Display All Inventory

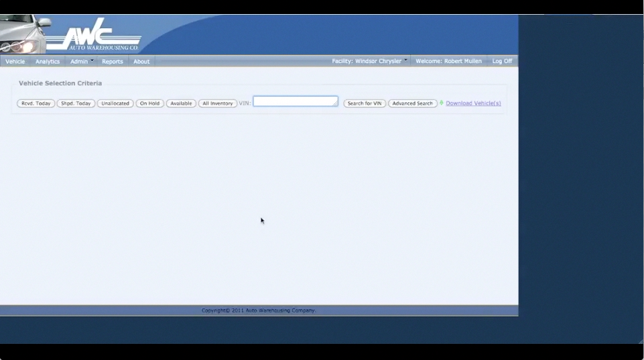tap(218, 104)
